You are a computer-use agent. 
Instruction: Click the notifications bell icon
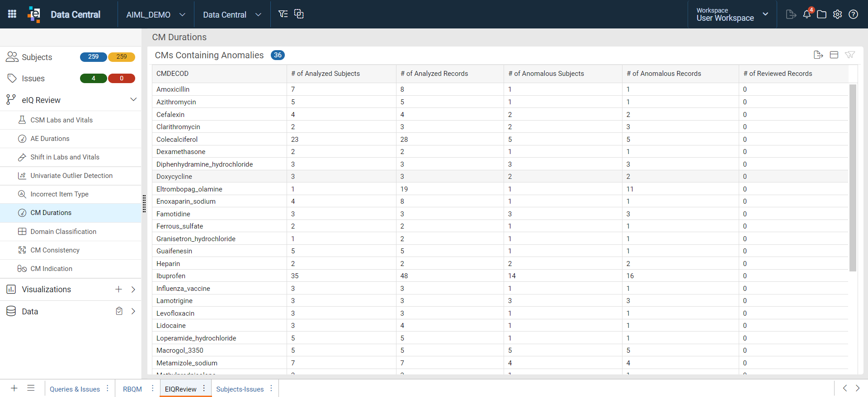pyautogui.click(x=807, y=14)
